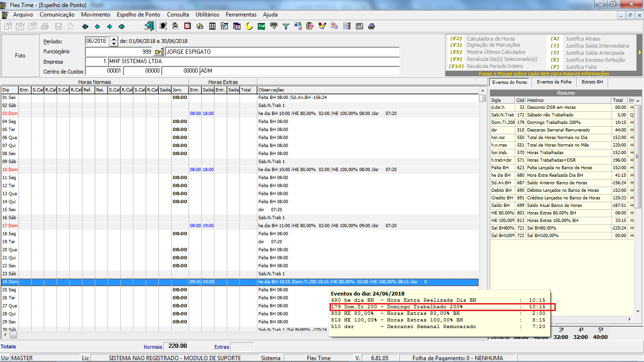Click Recalcula Período Inteiro shortcut
Image resolution: width=644 pixels, height=362 pixels.
pyautogui.click(x=495, y=66)
